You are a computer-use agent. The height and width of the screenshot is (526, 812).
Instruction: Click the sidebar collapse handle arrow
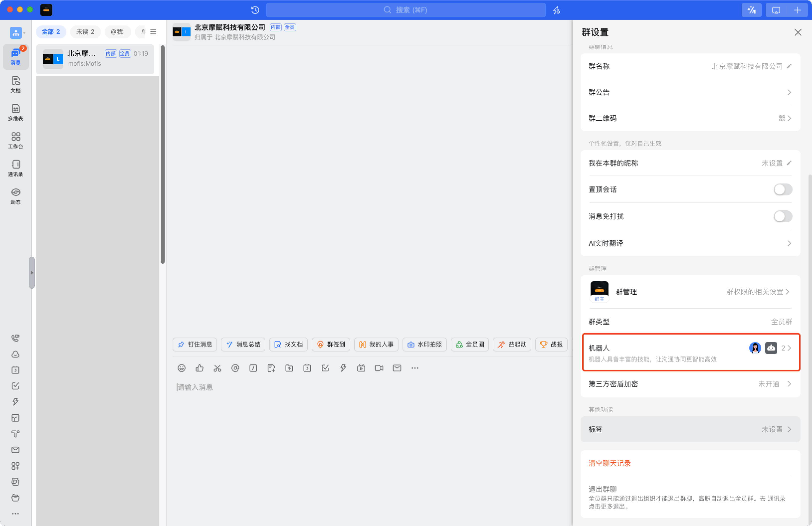[x=32, y=272]
